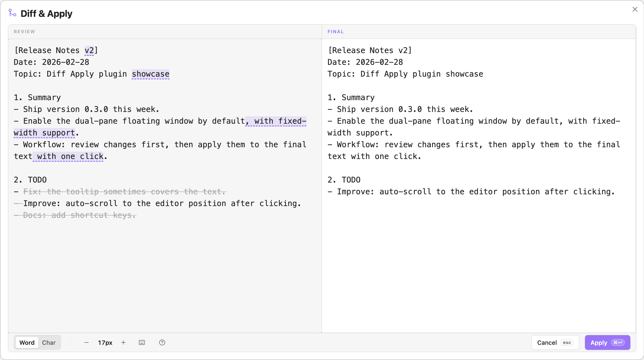Place cursor in FINAL pane '2. TODO' line

[x=344, y=180]
